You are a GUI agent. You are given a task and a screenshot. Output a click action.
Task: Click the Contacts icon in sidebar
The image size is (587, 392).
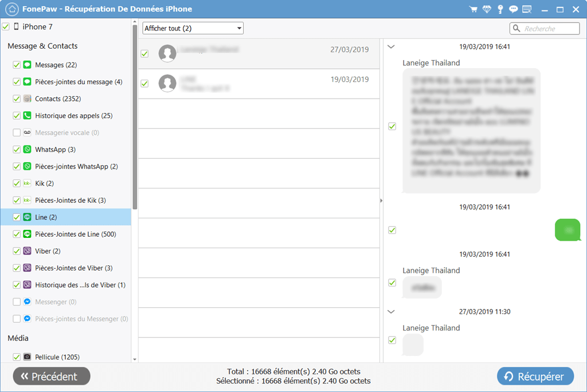coord(28,99)
